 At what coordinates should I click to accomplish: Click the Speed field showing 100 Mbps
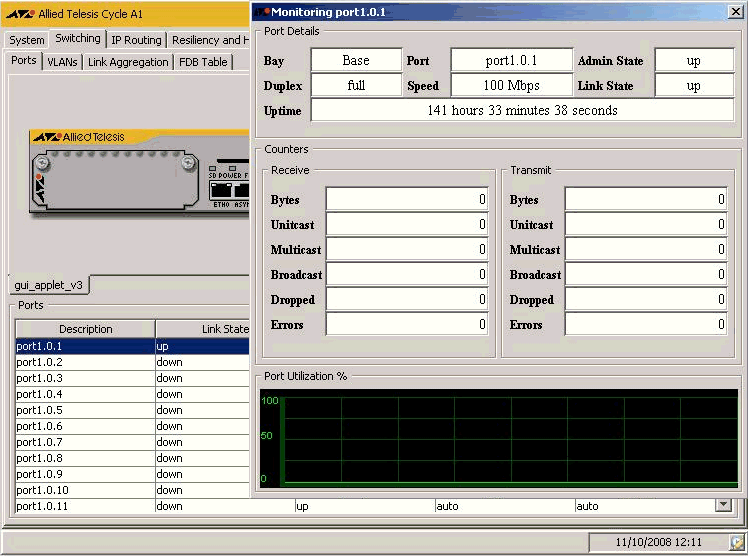pyautogui.click(x=511, y=85)
